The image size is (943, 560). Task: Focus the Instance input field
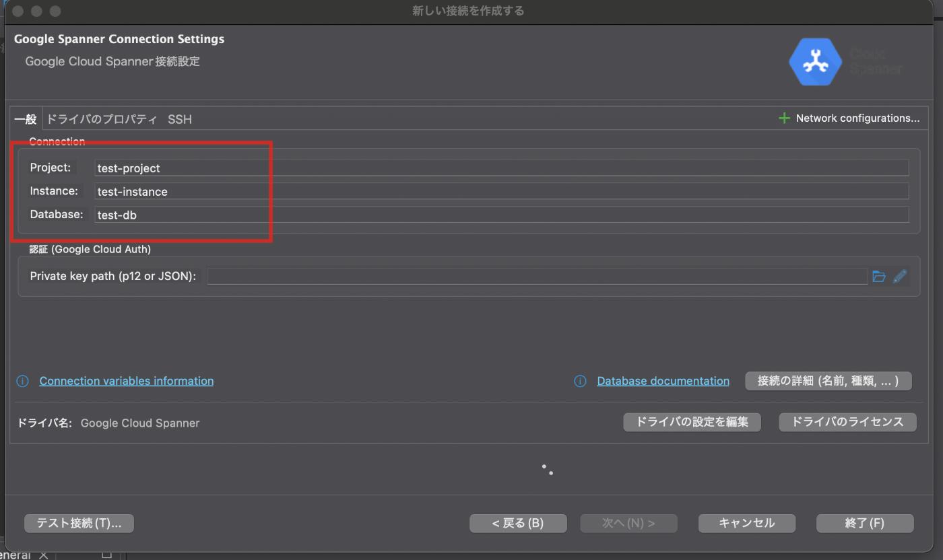pyautogui.click(x=502, y=191)
